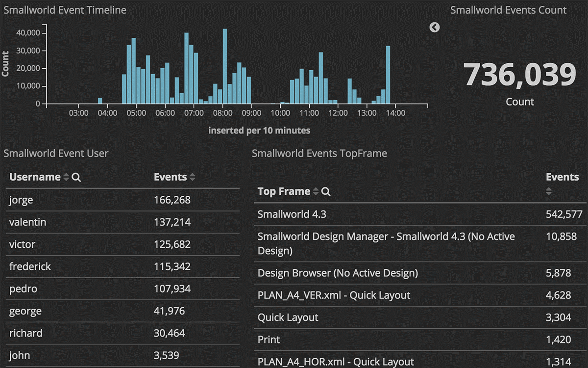
Task: Click the tallest timeline bar near 08:00
Action: click(x=225, y=66)
